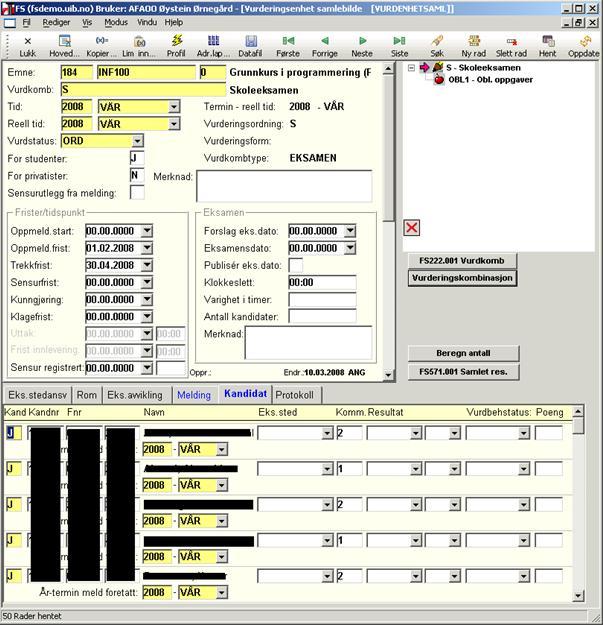Open the Modus menu

tap(116, 22)
